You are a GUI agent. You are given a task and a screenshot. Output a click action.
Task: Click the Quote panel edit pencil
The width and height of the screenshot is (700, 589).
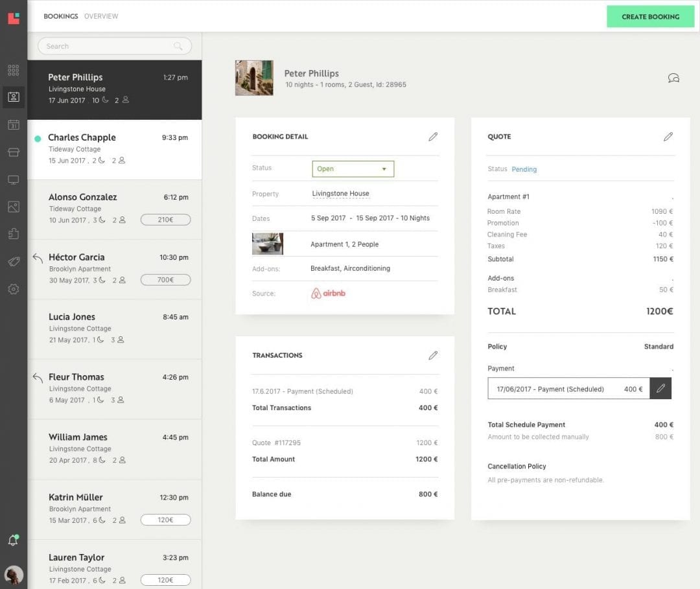tap(668, 137)
